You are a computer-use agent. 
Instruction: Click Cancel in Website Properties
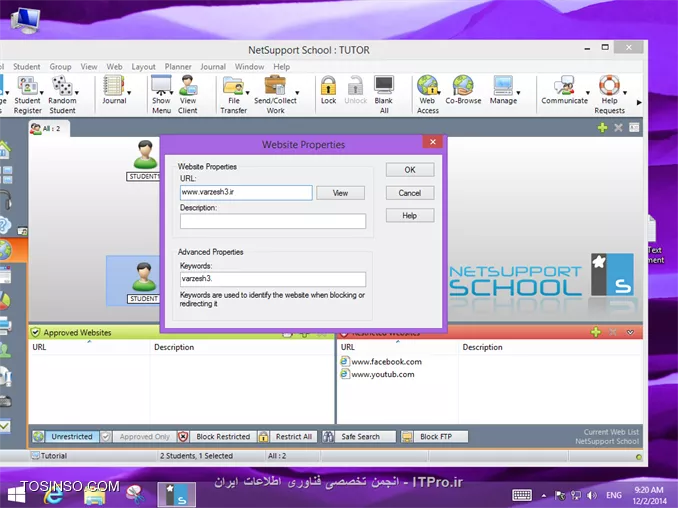click(410, 193)
